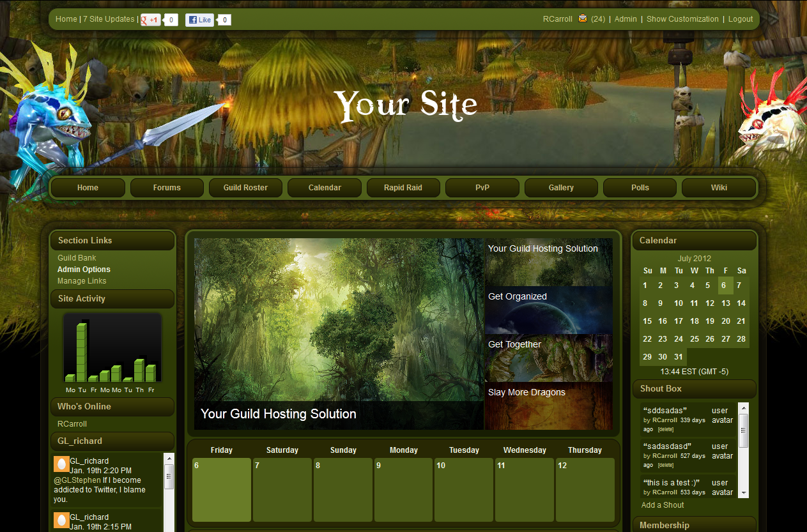Image resolution: width=807 pixels, height=532 pixels.
Task: Open the Home navigation tab
Action: 88,188
